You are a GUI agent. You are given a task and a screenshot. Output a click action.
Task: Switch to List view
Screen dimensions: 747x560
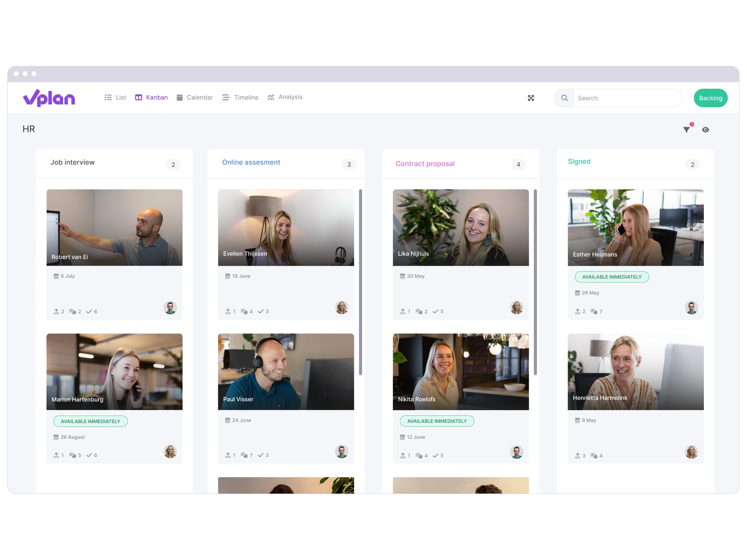(x=117, y=98)
